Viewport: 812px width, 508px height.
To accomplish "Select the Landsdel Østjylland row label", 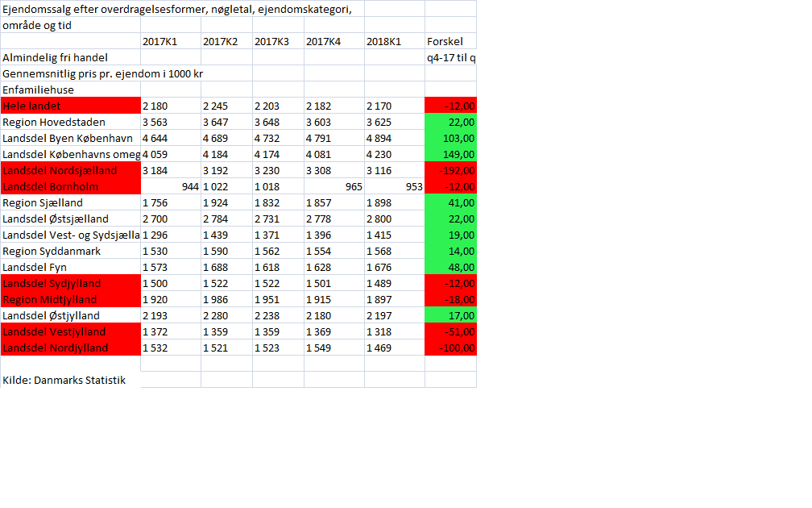I will click(71, 315).
